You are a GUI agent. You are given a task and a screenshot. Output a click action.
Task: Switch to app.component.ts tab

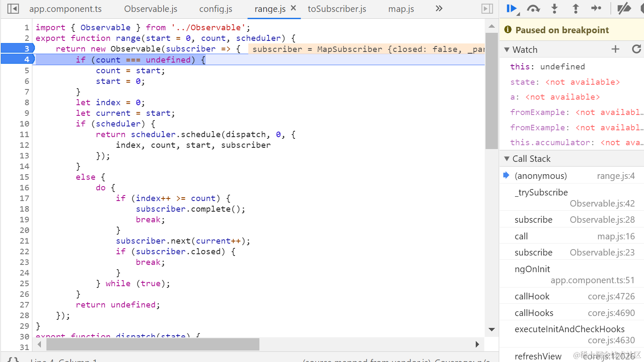[x=66, y=9]
